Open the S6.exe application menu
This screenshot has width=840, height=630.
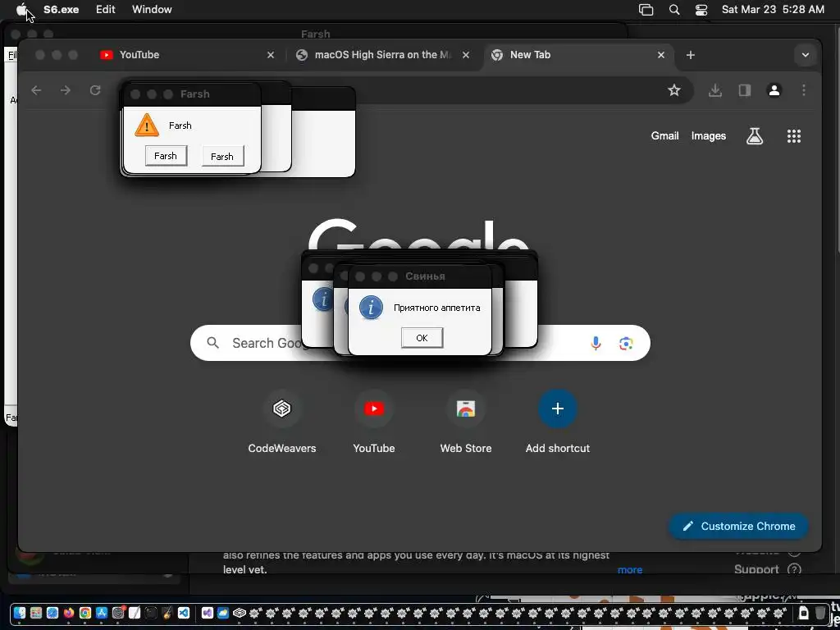[61, 10]
